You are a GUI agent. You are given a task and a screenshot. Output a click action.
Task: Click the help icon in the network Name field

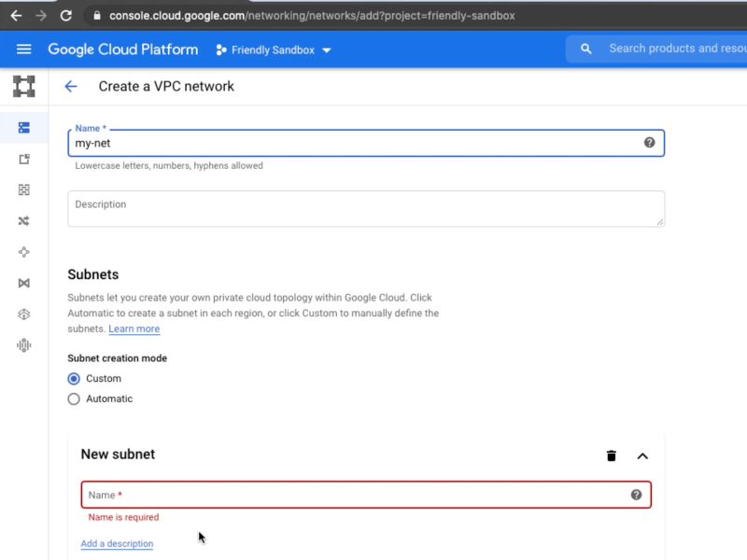click(649, 143)
